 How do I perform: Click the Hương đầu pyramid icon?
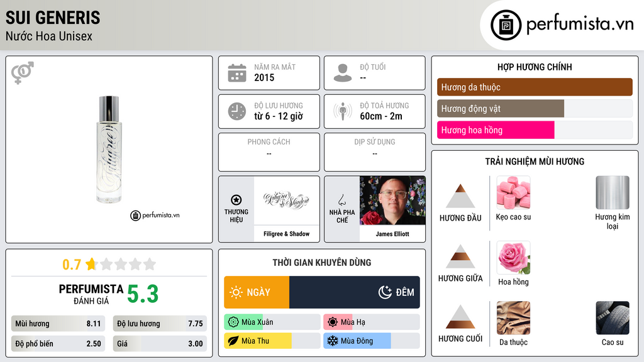(x=460, y=196)
